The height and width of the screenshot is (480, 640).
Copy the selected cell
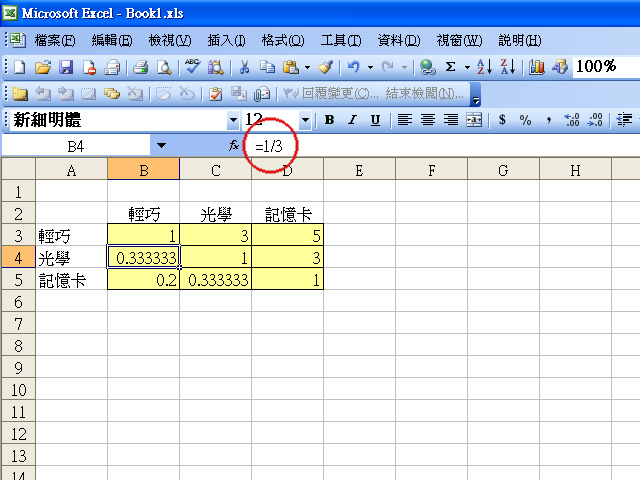(x=267, y=67)
